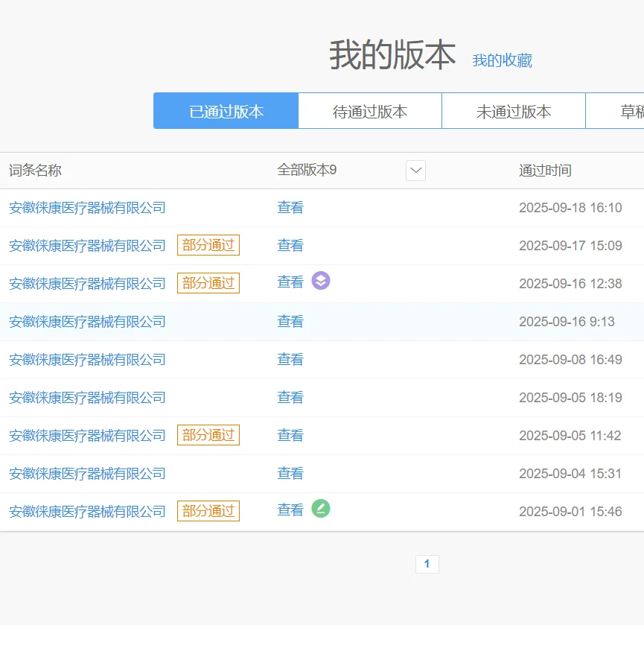Image resolution: width=644 pixels, height=654 pixels.
Task: Select page 1 in the pagination
Action: tap(427, 564)
